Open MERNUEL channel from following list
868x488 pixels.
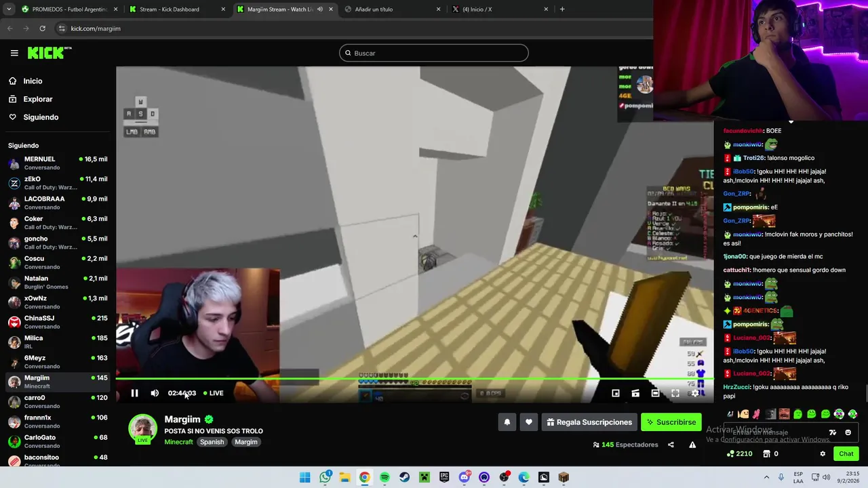point(58,163)
